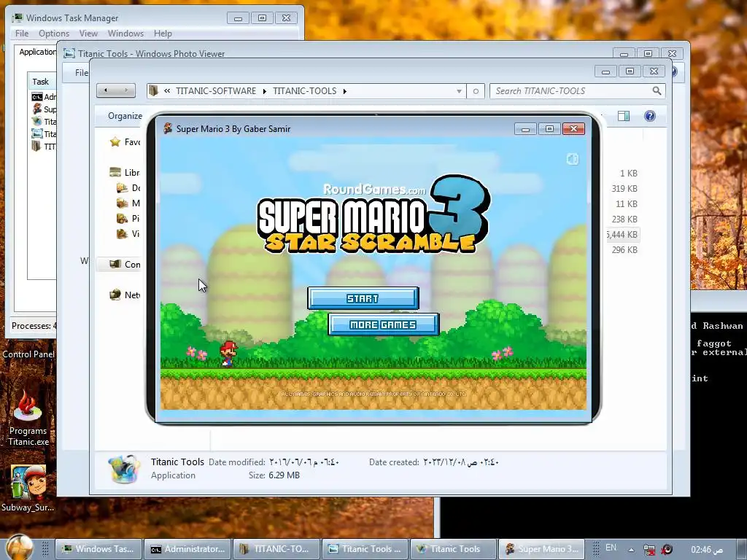Open the address bar history dropdown

click(x=459, y=91)
